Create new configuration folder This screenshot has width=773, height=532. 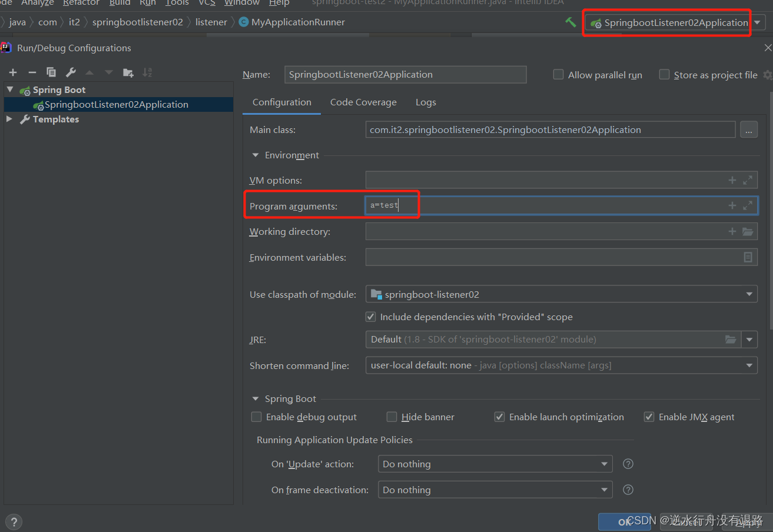[128, 72]
